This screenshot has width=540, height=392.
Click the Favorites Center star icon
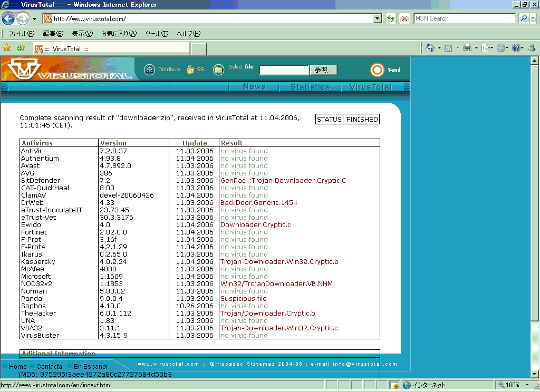coord(6,48)
